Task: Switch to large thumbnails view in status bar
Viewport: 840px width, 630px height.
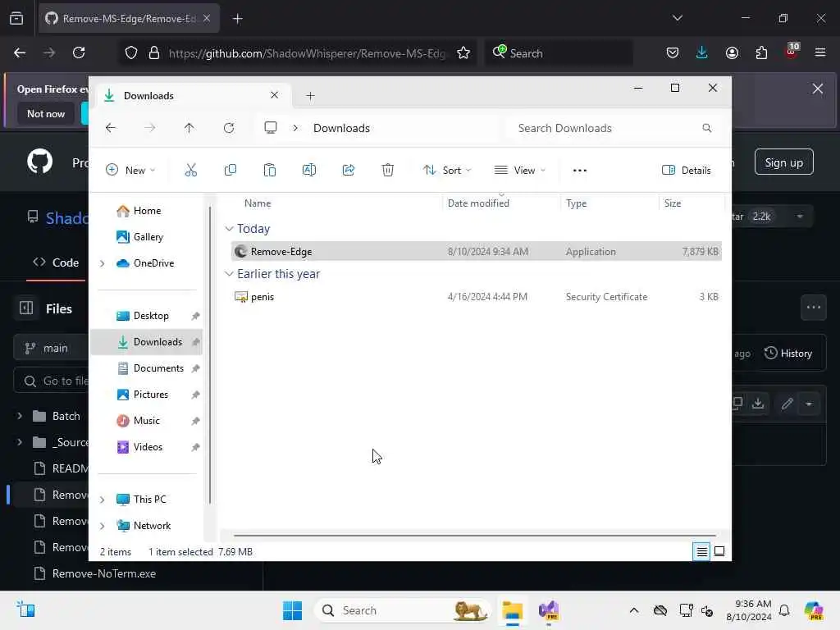Action: [719, 551]
